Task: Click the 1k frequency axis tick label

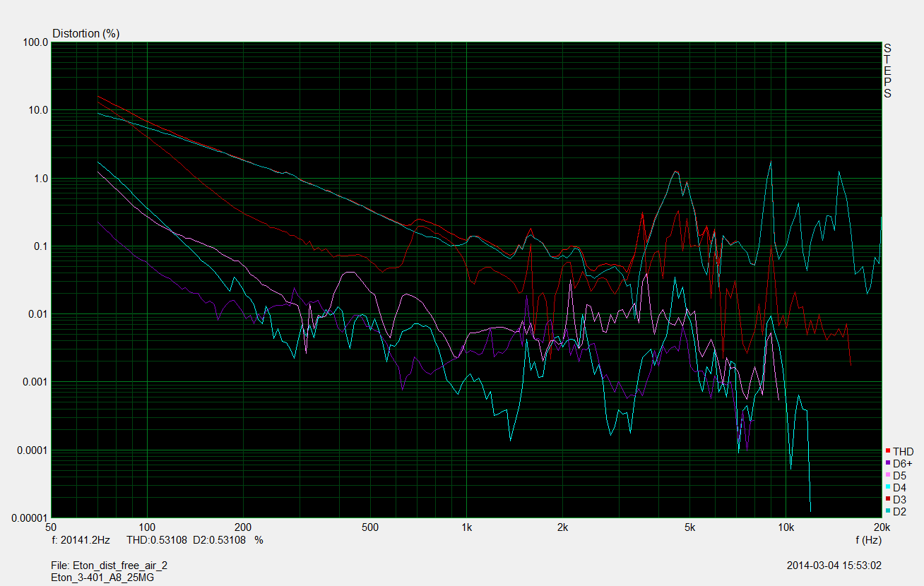Action: pyautogui.click(x=466, y=527)
